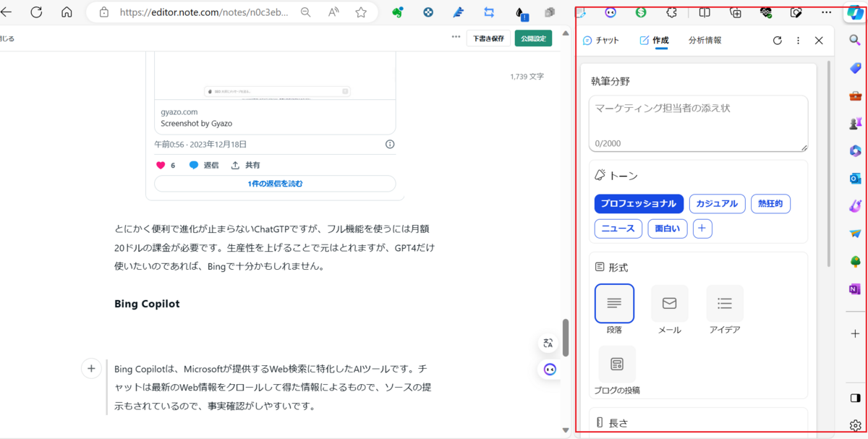
Task: Open the Extensions puzzle icon
Action: (x=672, y=12)
